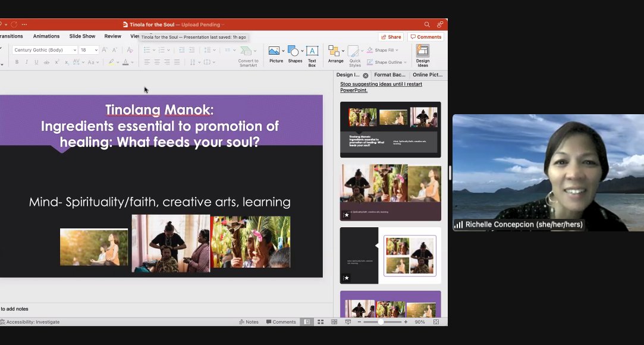Viewport: 644px width, 345px height.
Task: Apply strikethrough formatting
Action: (x=46, y=62)
